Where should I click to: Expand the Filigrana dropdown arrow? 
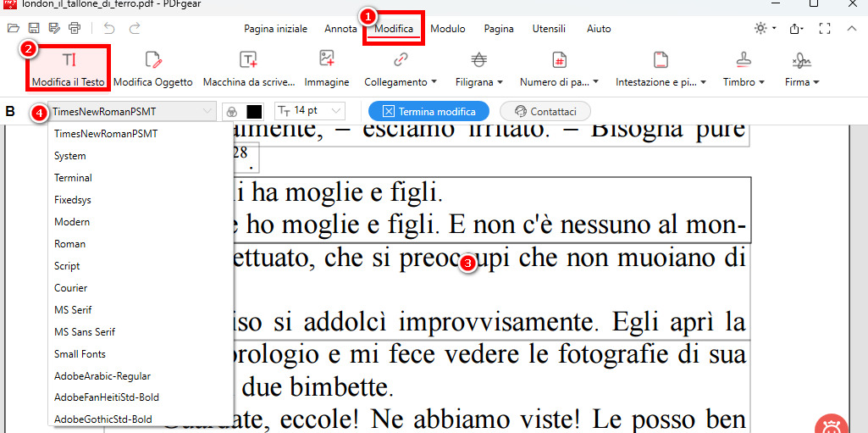point(500,82)
